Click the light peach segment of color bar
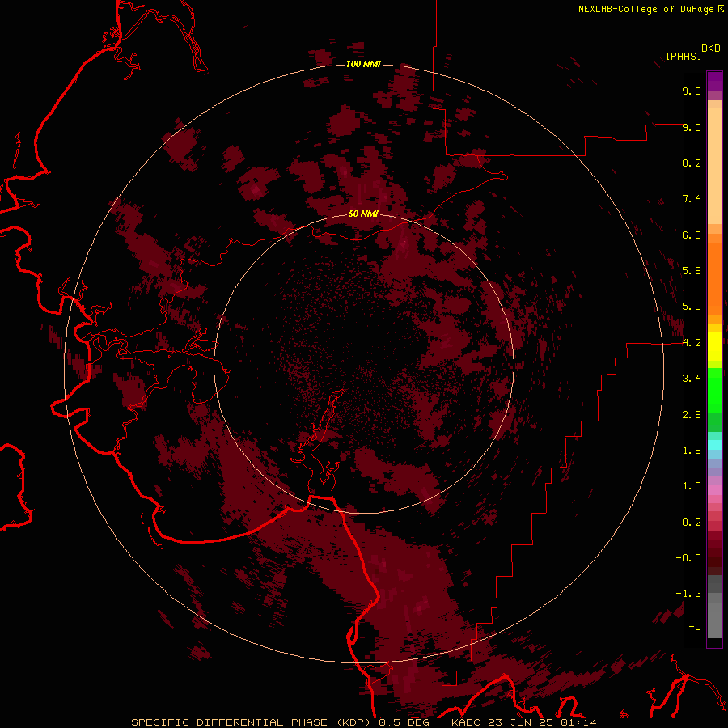The height and width of the screenshot is (728, 728). [x=714, y=166]
